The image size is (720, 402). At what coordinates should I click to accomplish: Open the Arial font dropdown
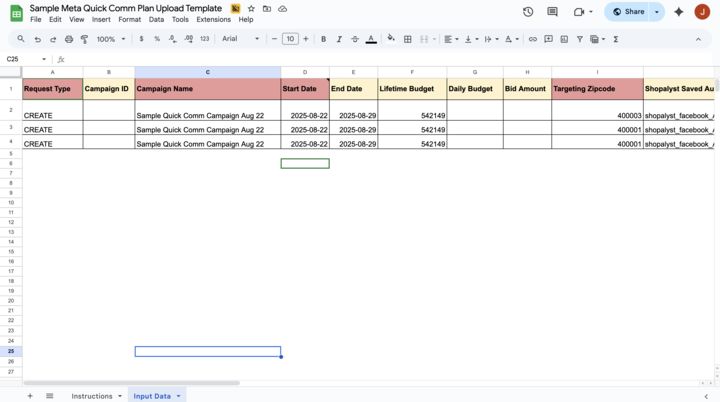[240, 39]
